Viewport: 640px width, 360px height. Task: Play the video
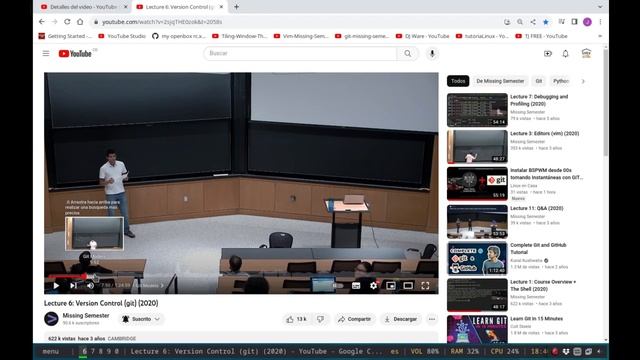pos(56,286)
